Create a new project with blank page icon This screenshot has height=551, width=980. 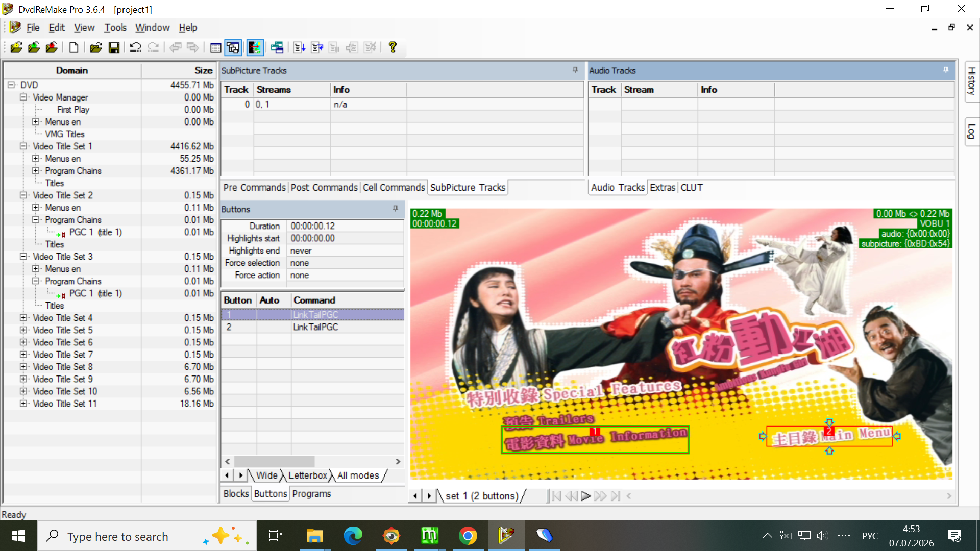click(x=74, y=47)
